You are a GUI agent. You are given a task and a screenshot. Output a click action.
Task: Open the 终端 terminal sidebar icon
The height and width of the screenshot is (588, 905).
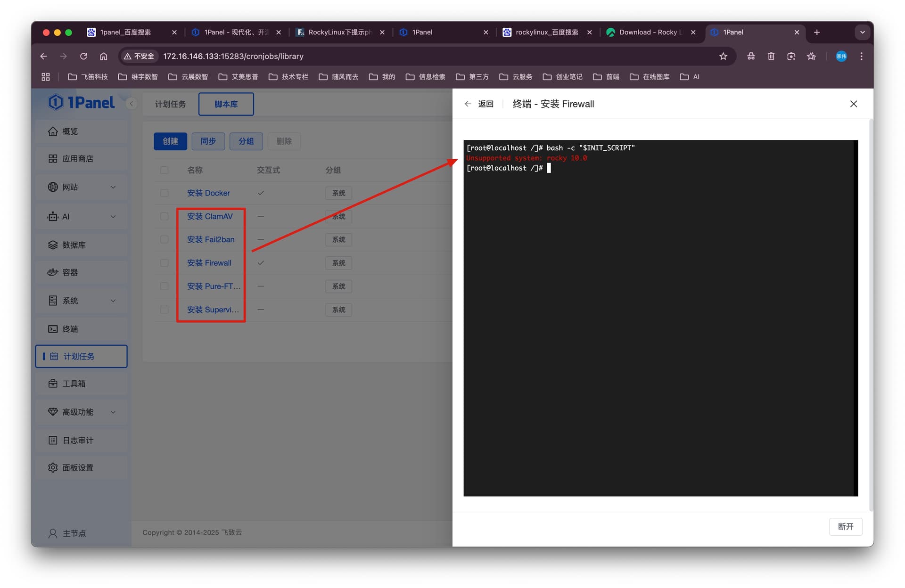click(x=53, y=329)
